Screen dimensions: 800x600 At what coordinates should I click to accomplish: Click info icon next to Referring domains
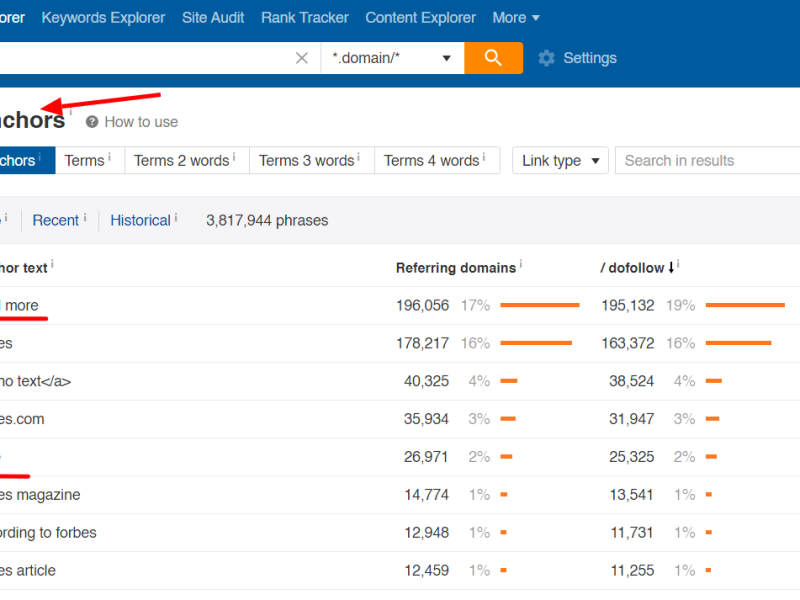pos(521,265)
